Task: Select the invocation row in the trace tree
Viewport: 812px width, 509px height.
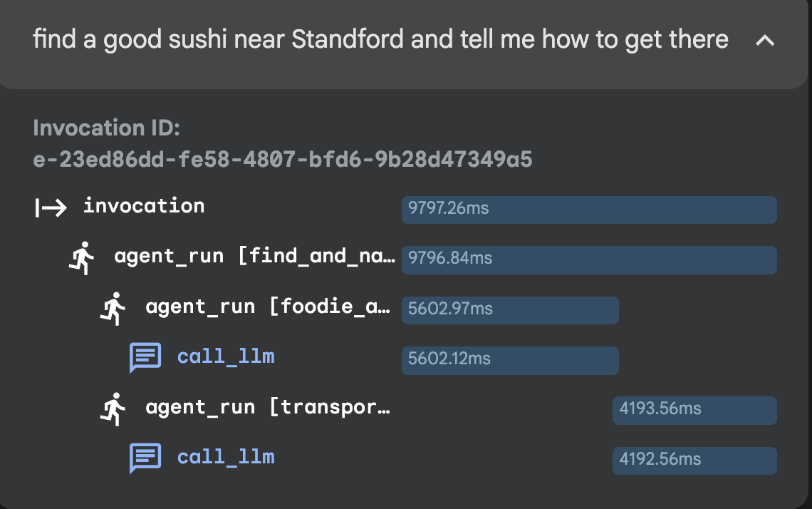Action: pyautogui.click(x=143, y=206)
